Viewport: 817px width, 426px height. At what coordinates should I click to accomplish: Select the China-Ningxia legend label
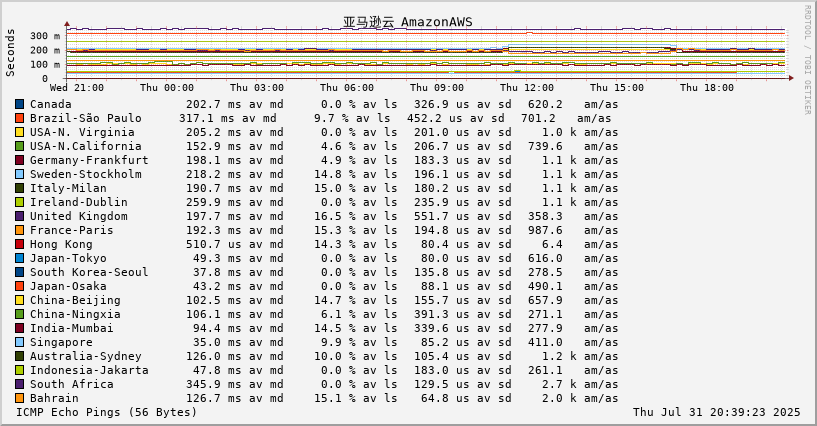(75, 315)
